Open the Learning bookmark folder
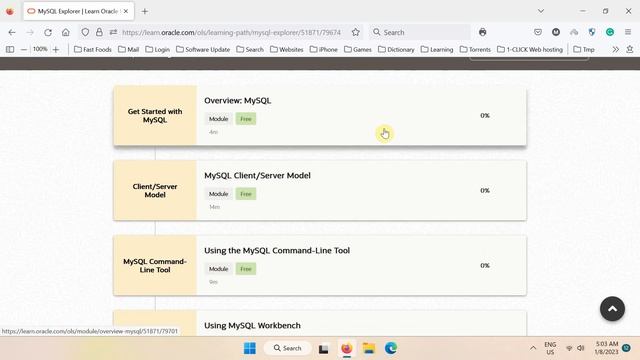This screenshot has width=640, height=360. (x=437, y=49)
